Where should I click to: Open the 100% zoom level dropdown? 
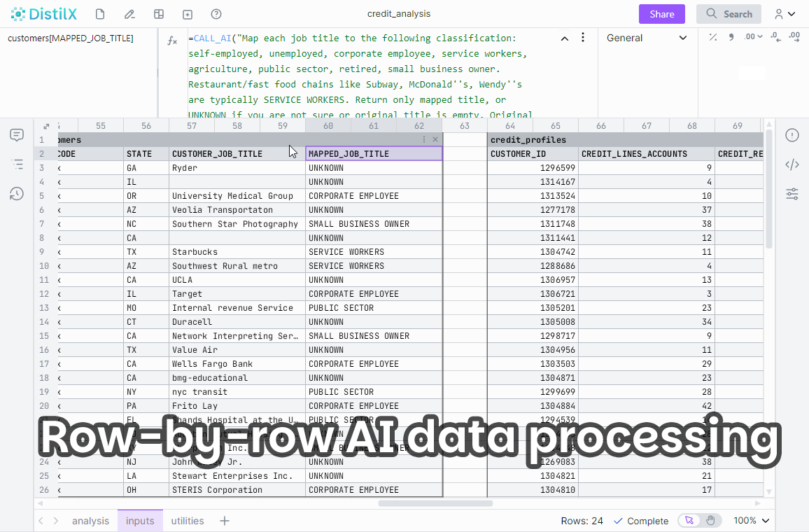tap(751, 521)
